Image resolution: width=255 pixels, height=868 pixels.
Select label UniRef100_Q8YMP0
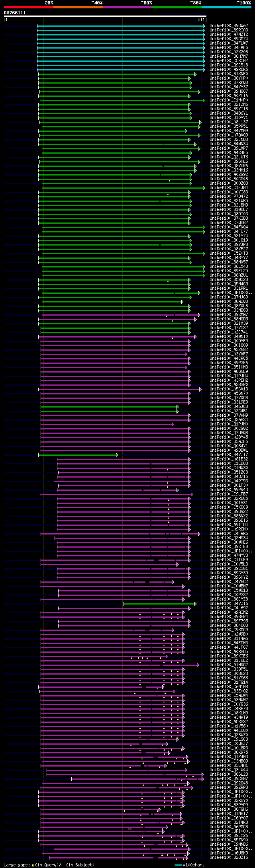(x=229, y=78)
